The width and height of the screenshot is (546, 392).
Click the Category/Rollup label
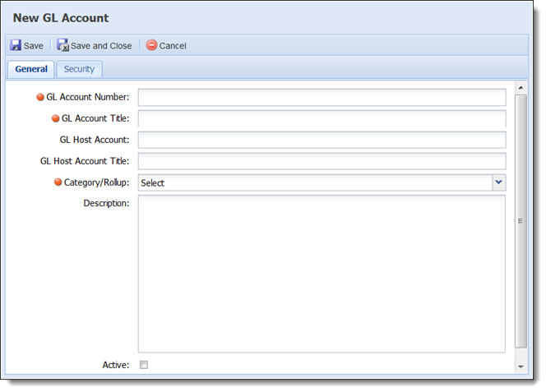click(x=96, y=182)
